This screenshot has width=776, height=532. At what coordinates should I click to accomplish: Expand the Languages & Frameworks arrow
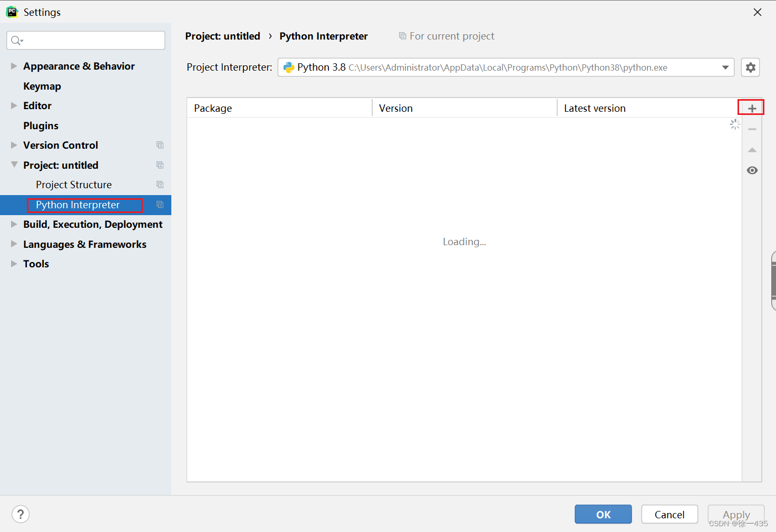pyautogui.click(x=14, y=244)
